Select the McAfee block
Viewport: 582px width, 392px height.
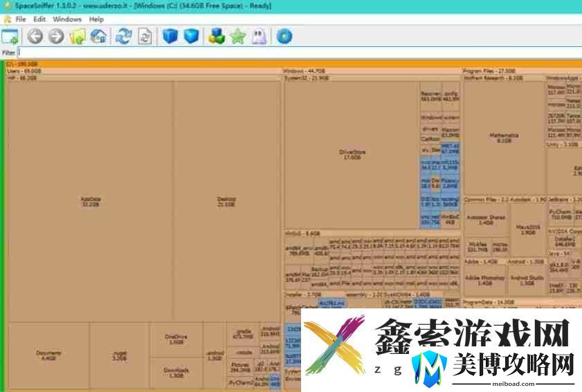pyautogui.click(x=478, y=247)
